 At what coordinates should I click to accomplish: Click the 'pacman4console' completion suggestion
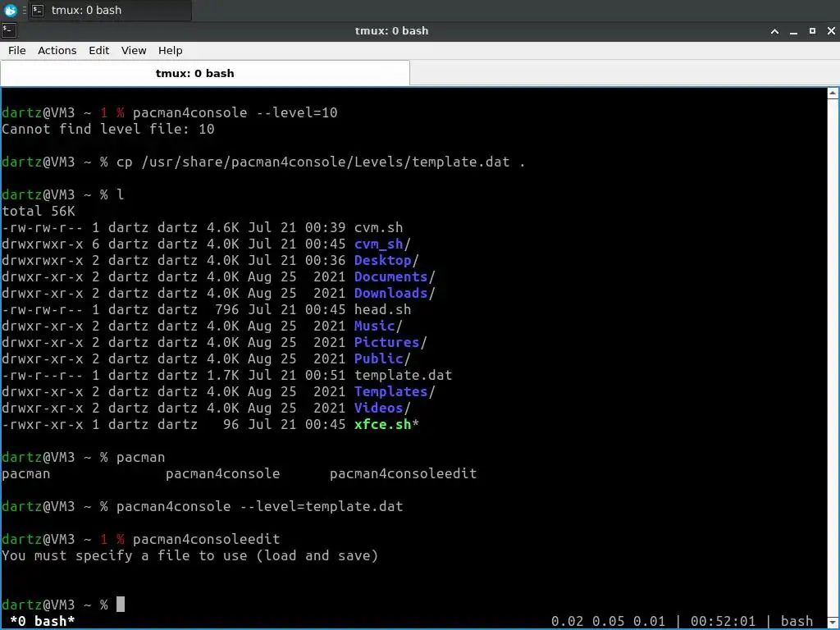[222, 473]
